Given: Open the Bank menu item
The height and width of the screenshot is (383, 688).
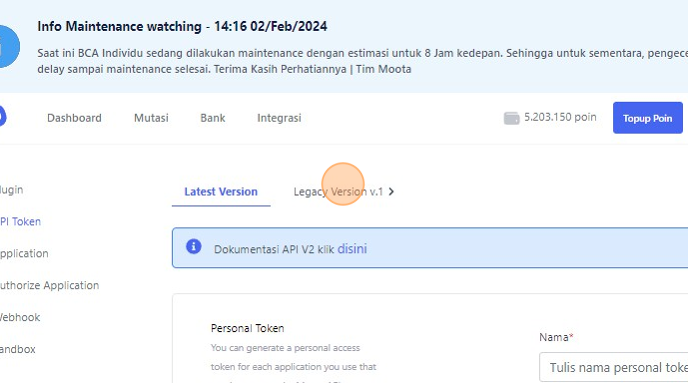Looking at the screenshot, I should [213, 118].
